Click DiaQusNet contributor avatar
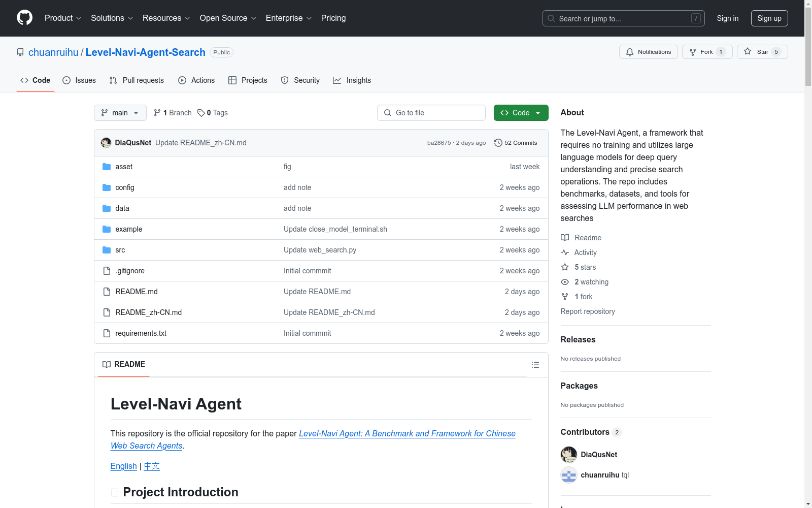The image size is (812, 508). (569, 455)
